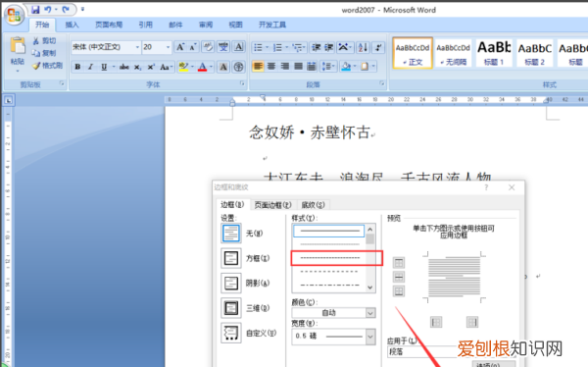588x367 pixels.
Task: Toggle Italic formatting
Action: coord(90,67)
